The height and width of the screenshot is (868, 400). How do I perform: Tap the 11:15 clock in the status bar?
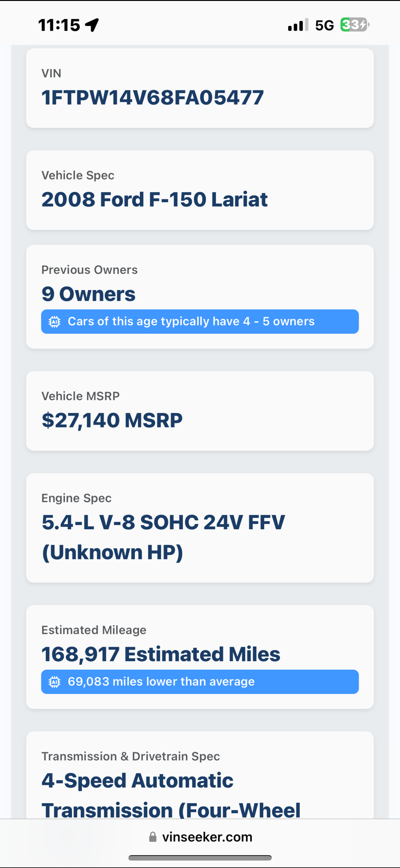(x=59, y=25)
